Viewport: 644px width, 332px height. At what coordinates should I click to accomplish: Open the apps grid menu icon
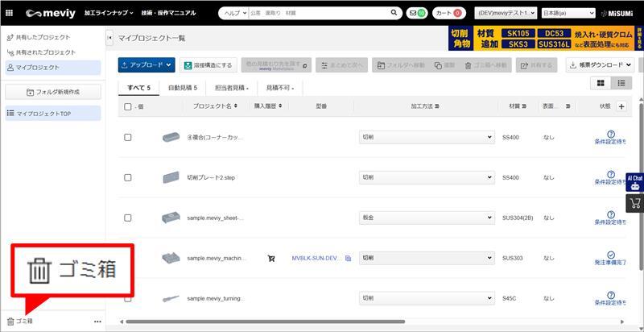coord(10,13)
